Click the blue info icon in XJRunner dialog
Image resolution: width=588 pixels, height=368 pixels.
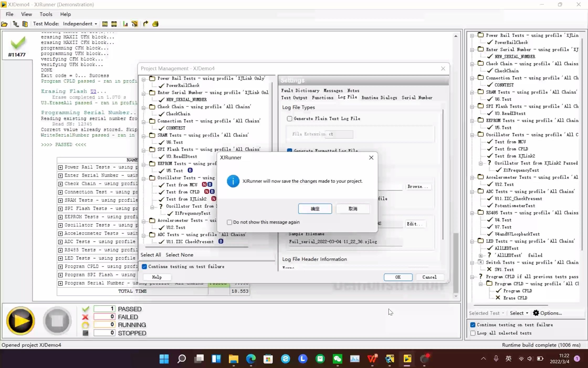[x=233, y=181]
